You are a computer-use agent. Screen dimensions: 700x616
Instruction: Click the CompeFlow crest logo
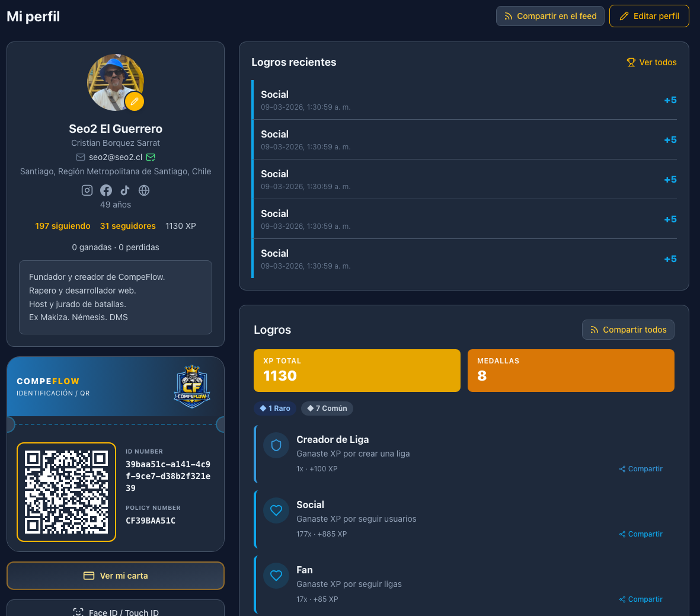pos(192,387)
